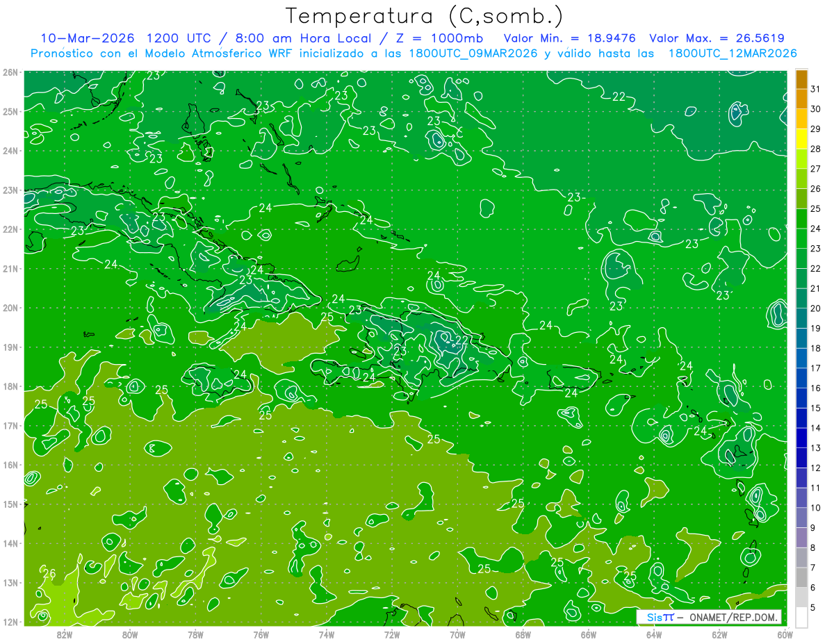Click the 21N latitude axis label
Image resolution: width=834 pixels, height=644 pixels.
10,268
